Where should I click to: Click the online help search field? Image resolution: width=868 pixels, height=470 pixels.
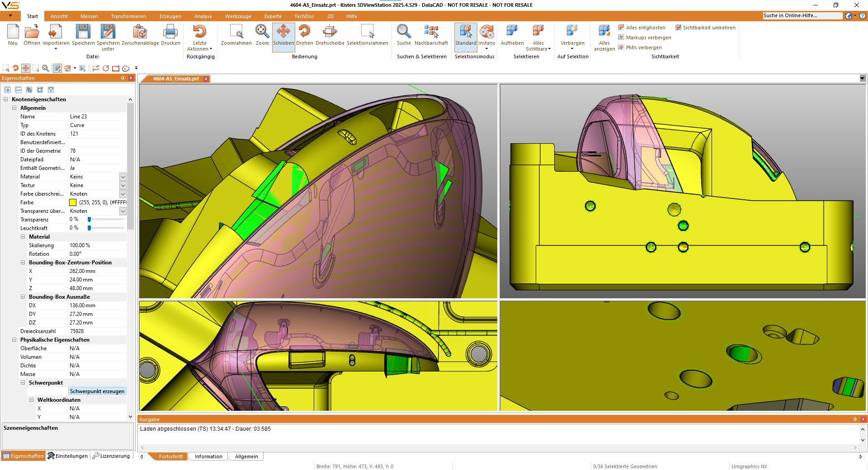click(x=802, y=16)
